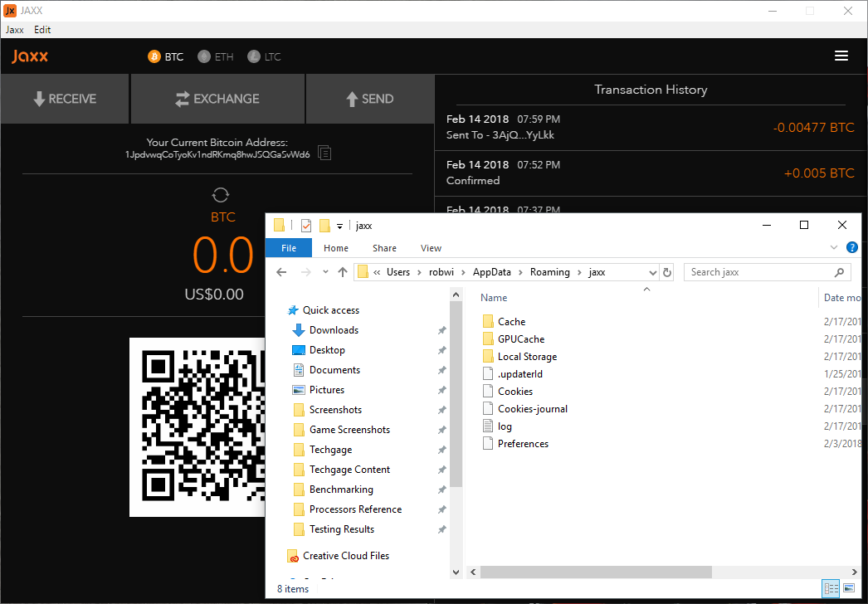The height and width of the screenshot is (604, 868).
Task: Expand the address bar history dropdown
Action: pos(653,272)
